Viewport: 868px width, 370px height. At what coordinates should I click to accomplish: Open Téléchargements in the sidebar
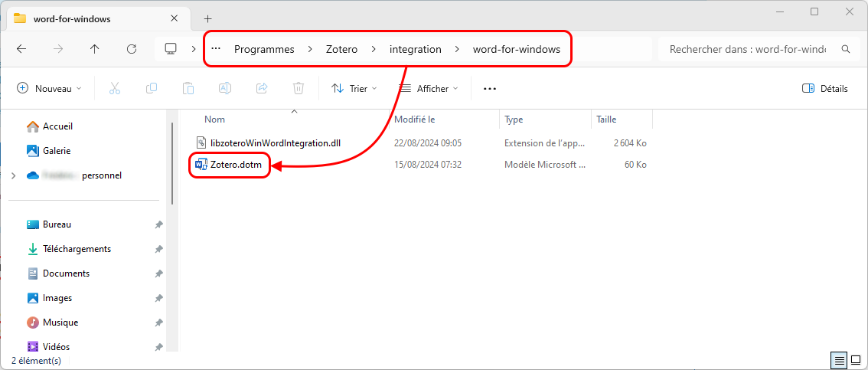pyautogui.click(x=77, y=249)
